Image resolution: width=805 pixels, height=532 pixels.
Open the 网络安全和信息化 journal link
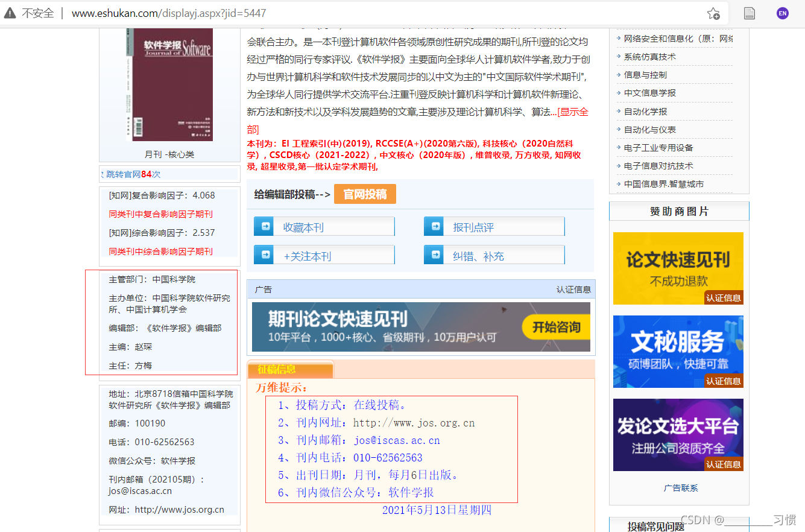tap(678, 39)
